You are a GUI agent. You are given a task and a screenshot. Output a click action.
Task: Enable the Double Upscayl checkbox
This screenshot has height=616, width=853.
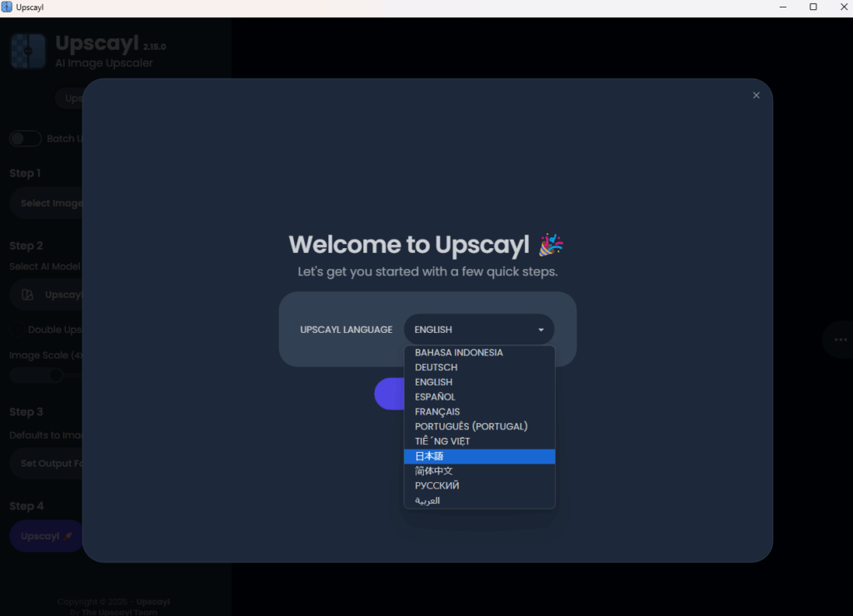17,330
